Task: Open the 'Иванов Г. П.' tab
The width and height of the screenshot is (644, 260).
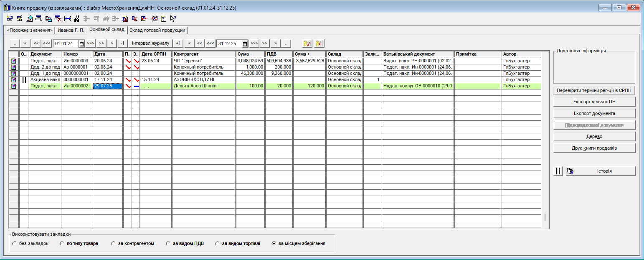Action: (x=71, y=30)
